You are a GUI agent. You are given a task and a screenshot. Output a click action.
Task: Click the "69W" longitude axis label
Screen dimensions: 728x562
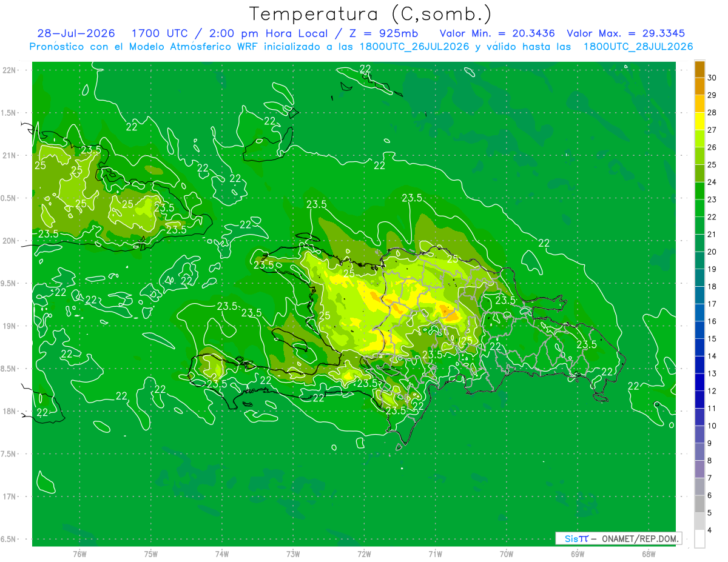click(577, 554)
